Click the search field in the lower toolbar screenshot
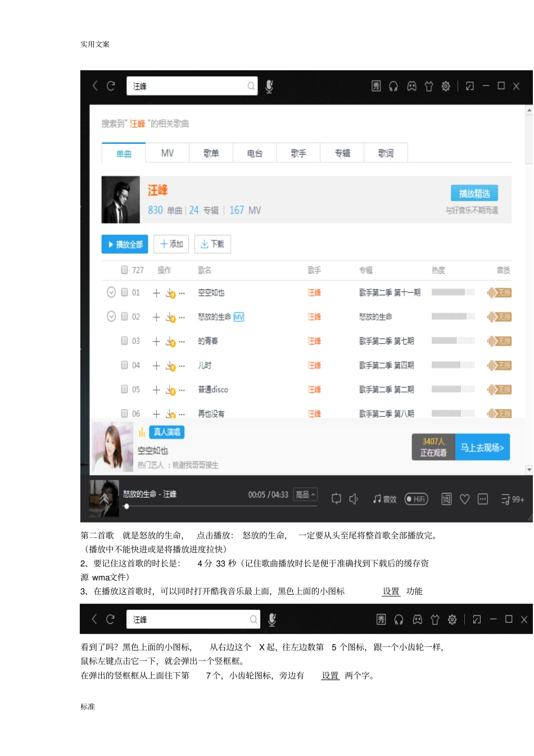 pos(193,619)
